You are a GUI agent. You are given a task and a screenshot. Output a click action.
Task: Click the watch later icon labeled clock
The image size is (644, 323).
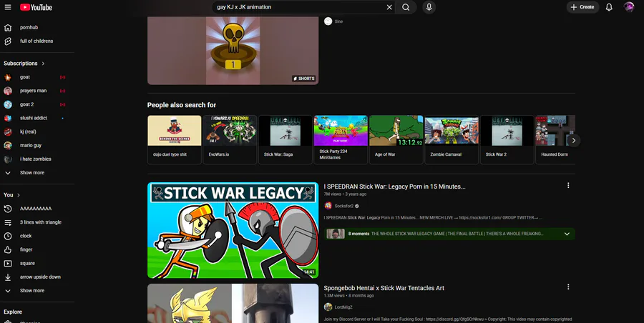coord(8,236)
